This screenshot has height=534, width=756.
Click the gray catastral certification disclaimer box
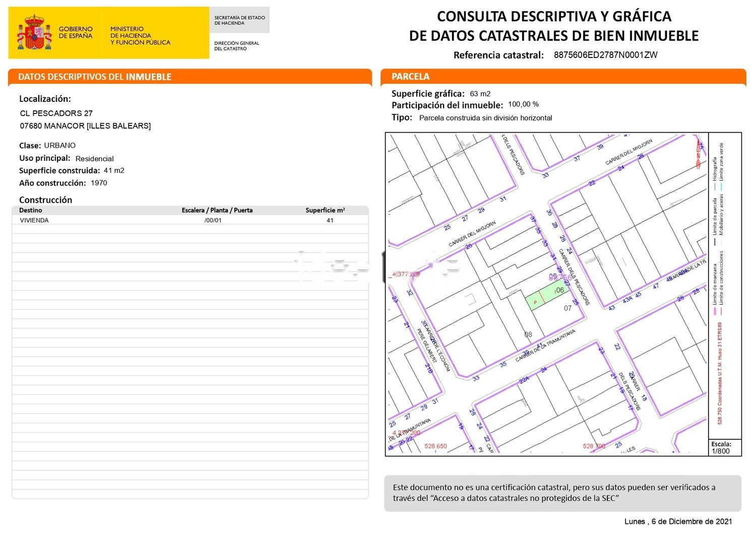[562, 493]
